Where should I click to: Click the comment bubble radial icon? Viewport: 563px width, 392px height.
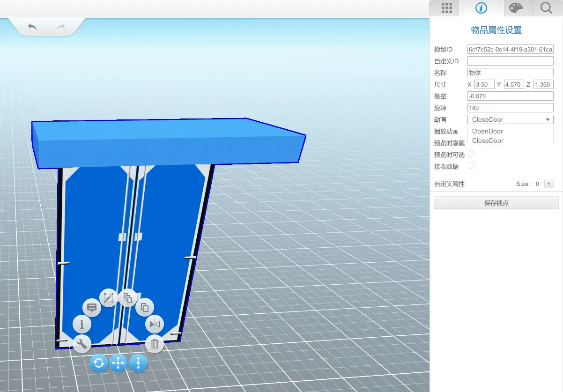click(x=92, y=308)
